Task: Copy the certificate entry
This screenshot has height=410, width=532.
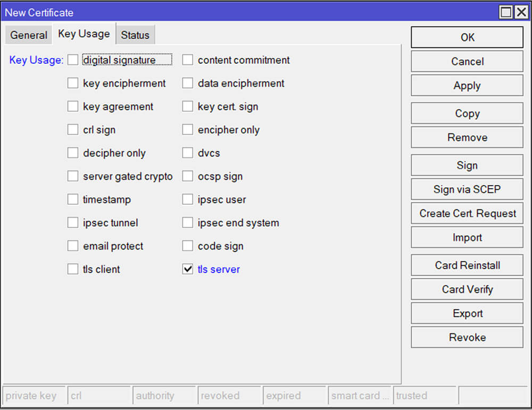Action: coord(467,113)
